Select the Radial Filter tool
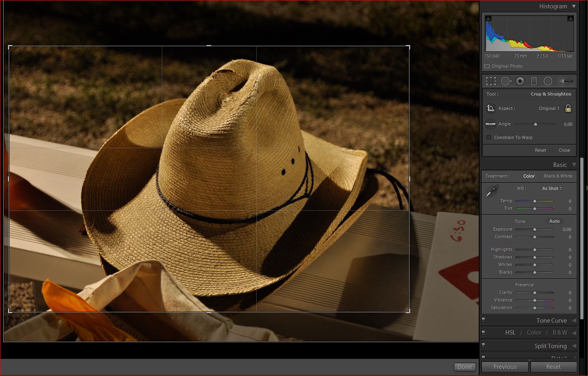The image size is (588, 376). point(548,81)
